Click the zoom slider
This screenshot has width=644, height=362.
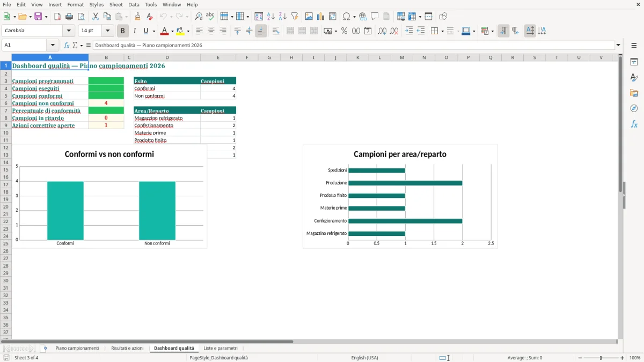(601, 358)
